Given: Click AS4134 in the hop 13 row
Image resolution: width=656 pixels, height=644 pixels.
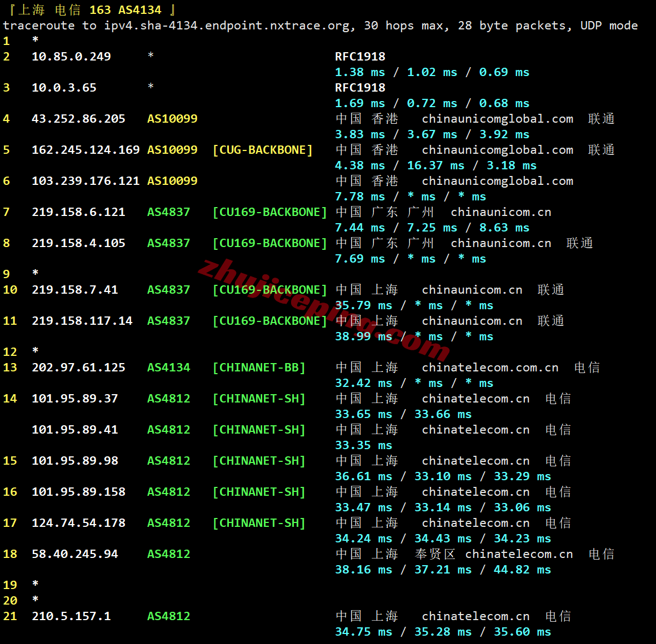Looking at the screenshot, I should pos(169,367).
